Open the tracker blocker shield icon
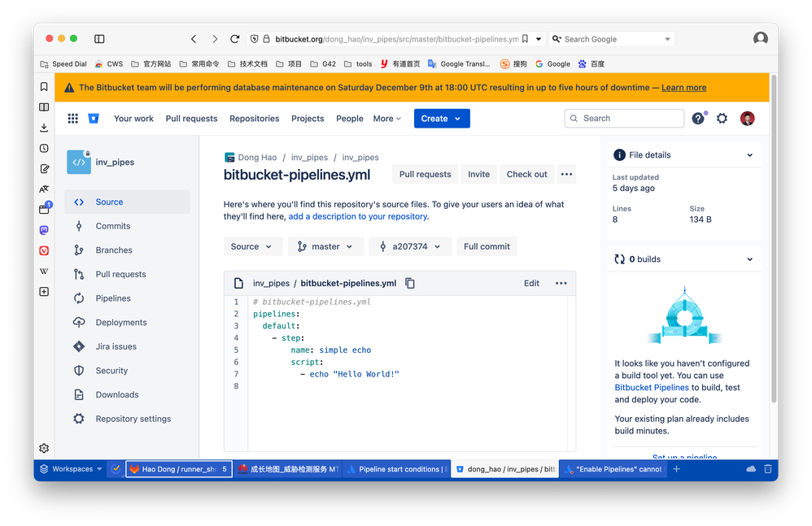812x526 pixels. (x=255, y=39)
